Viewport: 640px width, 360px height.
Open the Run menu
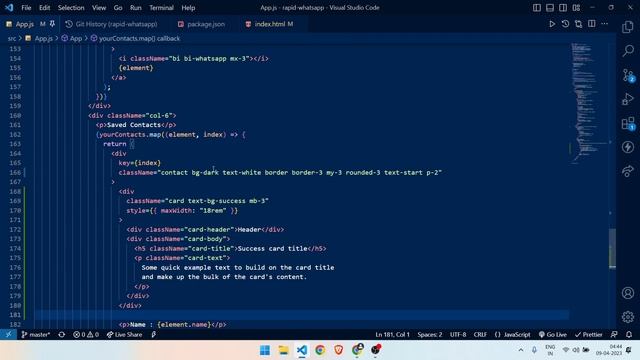(x=136, y=8)
